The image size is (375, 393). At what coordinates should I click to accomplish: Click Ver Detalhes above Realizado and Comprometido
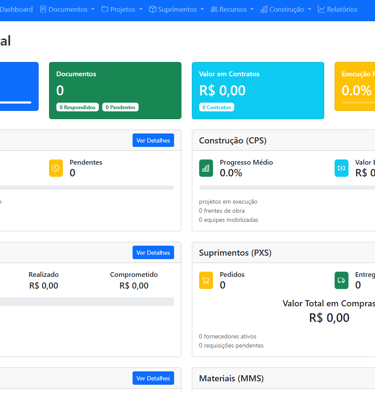click(x=153, y=253)
